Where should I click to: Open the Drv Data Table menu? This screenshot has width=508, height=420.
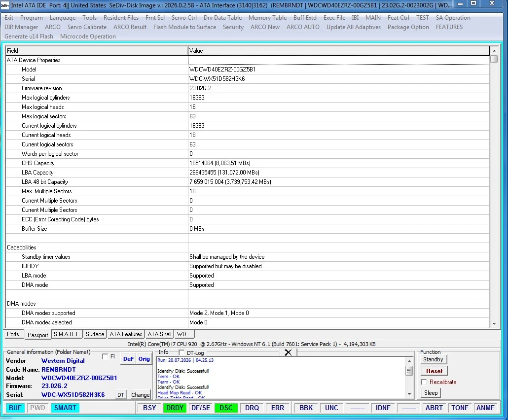pyautogui.click(x=222, y=18)
